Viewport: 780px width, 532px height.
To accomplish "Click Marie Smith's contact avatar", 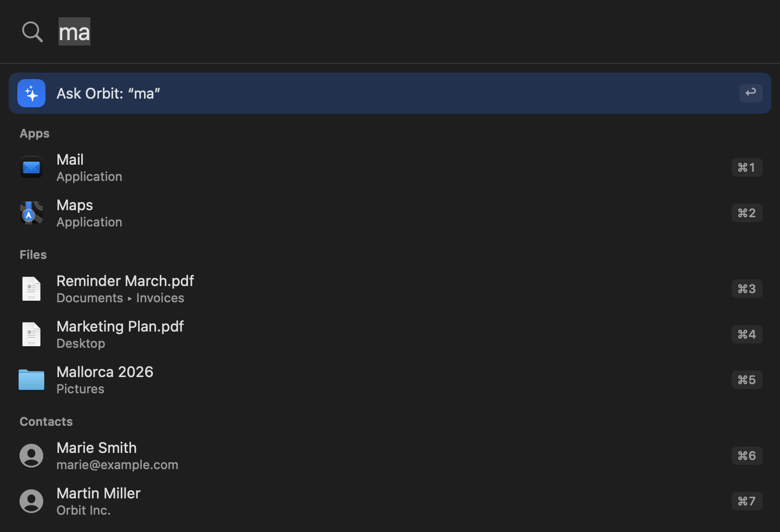I will pos(31,456).
